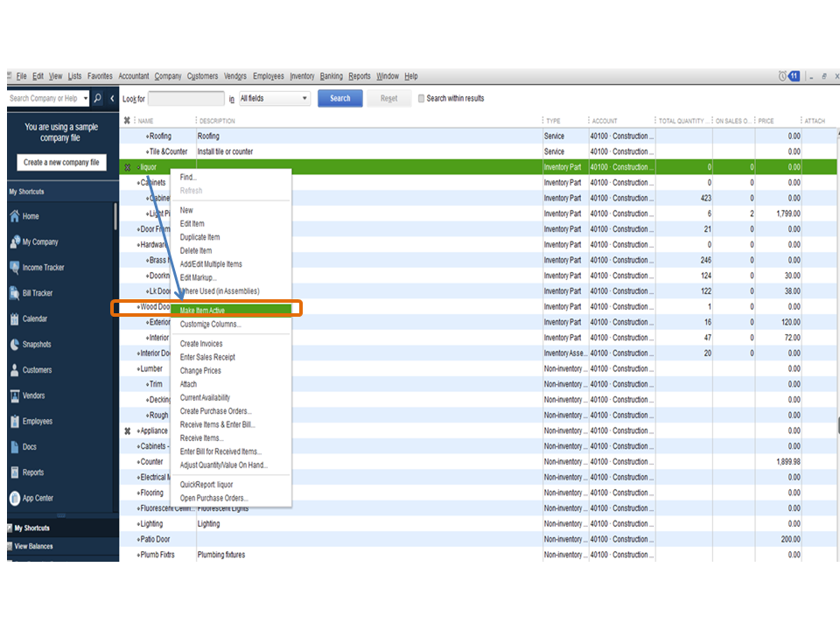The image size is (840, 630).
Task: Choose Customize Columns in the context menu
Action: pyautogui.click(x=211, y=324)
